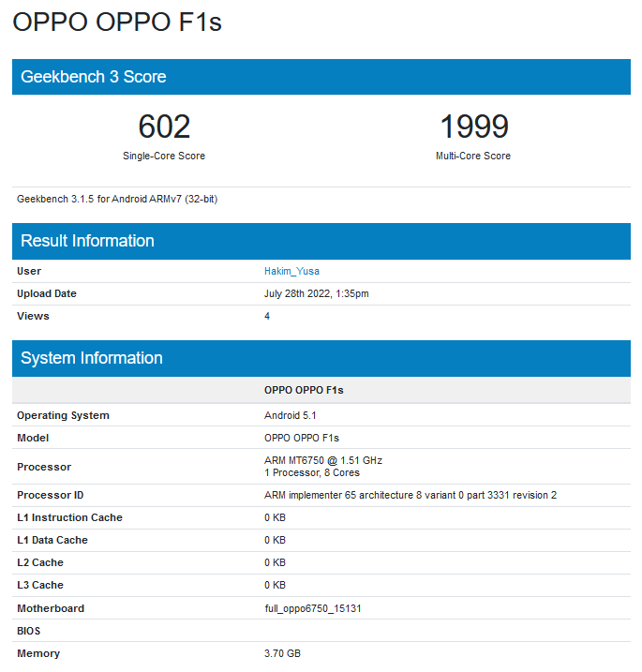This screenshot has width=642, height=672.
Task: Click the single-core score value 602
Action: coord(164,127)
